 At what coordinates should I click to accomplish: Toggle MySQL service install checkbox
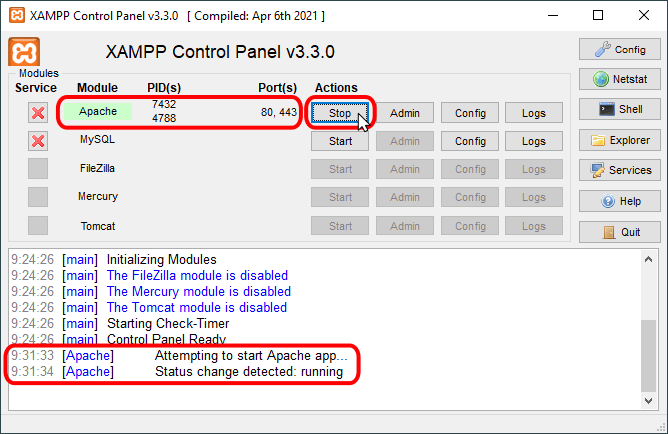tap(38, 141)
